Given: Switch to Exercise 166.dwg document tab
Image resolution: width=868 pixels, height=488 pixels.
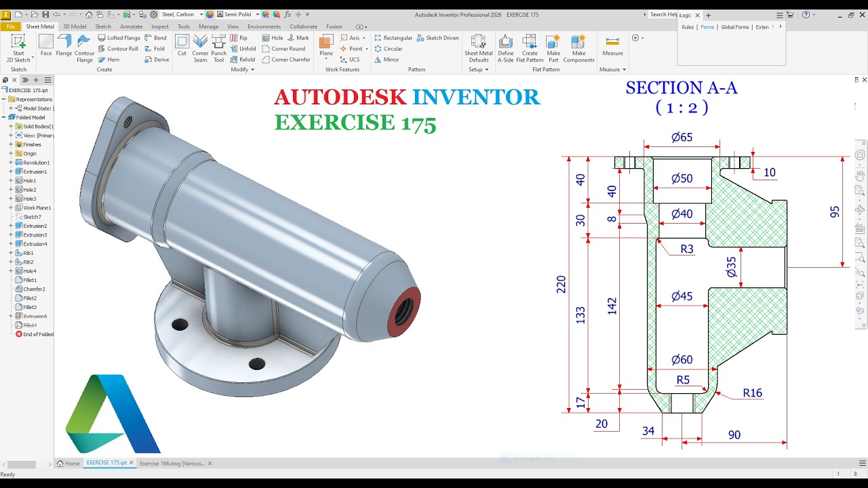Looking at the screenshot, I should pos(172,464).
